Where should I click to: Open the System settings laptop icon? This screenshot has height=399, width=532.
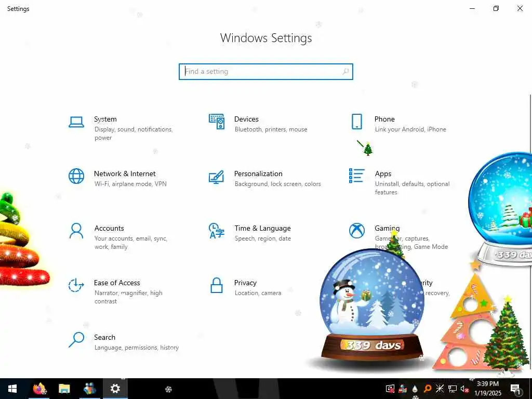[x=76, y=122]
